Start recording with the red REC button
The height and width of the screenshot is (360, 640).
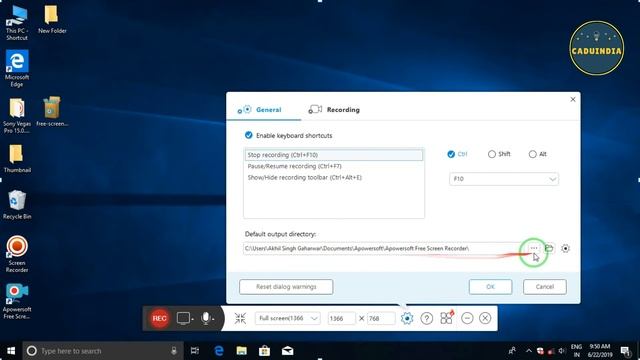click(159, 318)
